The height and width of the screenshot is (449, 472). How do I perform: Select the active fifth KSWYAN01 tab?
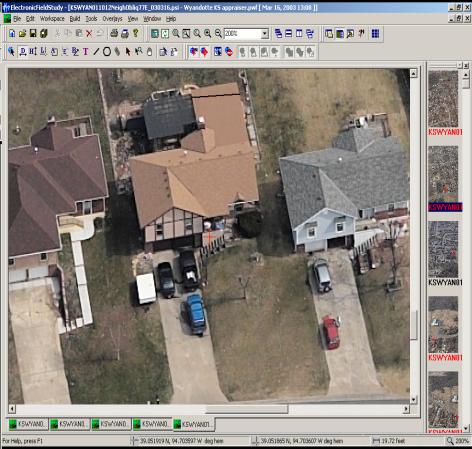[194, 424]
